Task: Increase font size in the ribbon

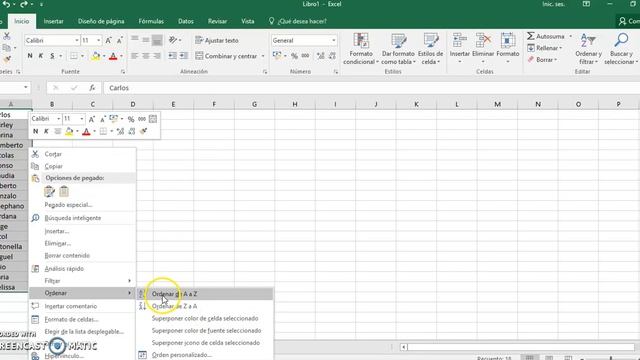Action: (x=108, y=40)
